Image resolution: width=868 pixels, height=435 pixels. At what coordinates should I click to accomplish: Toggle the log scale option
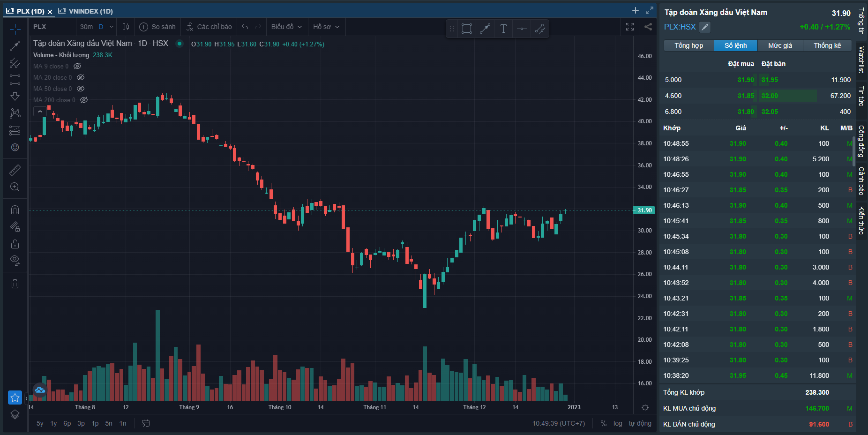tap(618, 423)
